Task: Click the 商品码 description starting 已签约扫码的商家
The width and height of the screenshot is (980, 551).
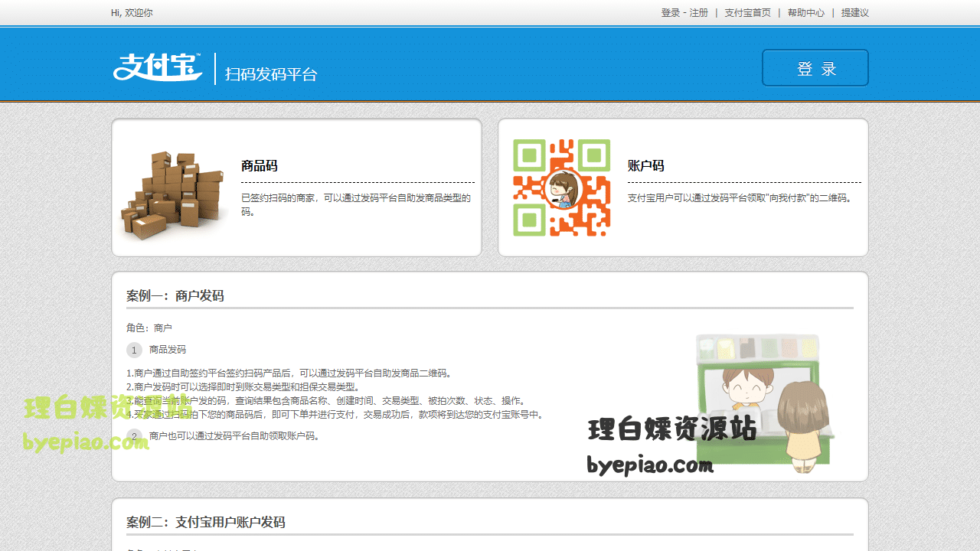Action: click(x=356, y=204)
